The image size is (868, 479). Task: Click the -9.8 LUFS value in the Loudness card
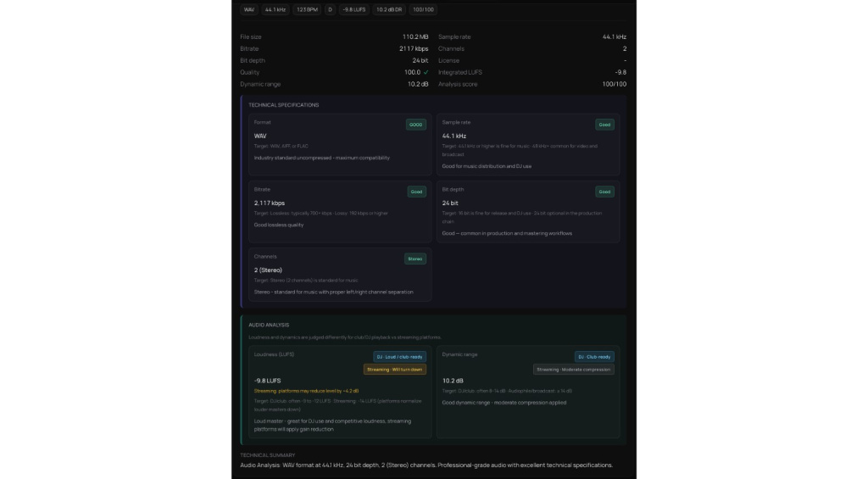click(267, 381)
